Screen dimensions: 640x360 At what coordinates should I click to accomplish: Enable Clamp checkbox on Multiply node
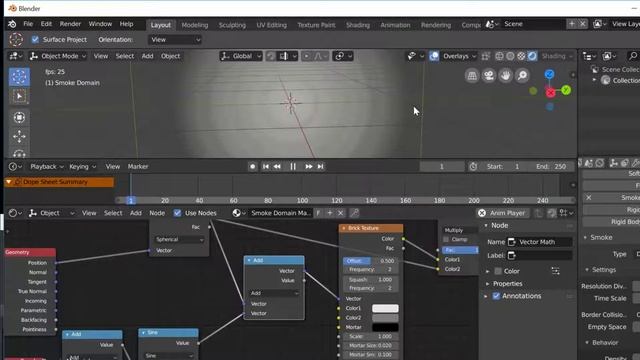tap(446, 240)
